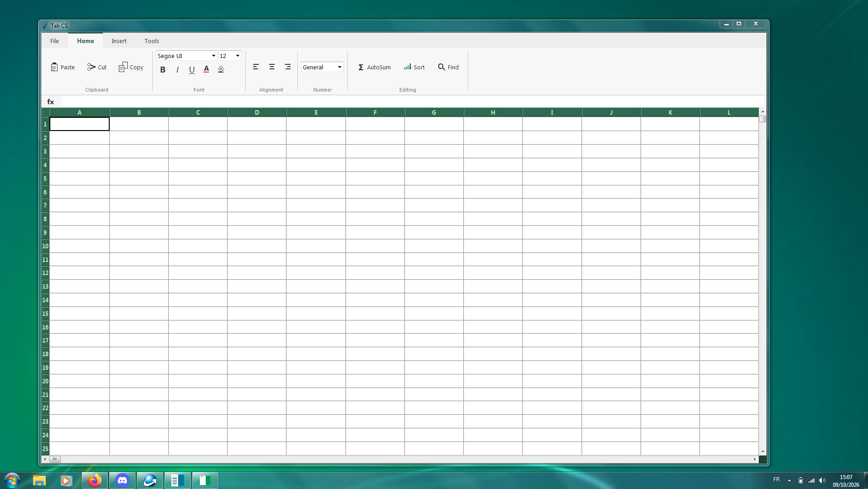Open the Find tool
This screenshot has width=868, height=489.
pyautogui.click(x=448, y=67)
